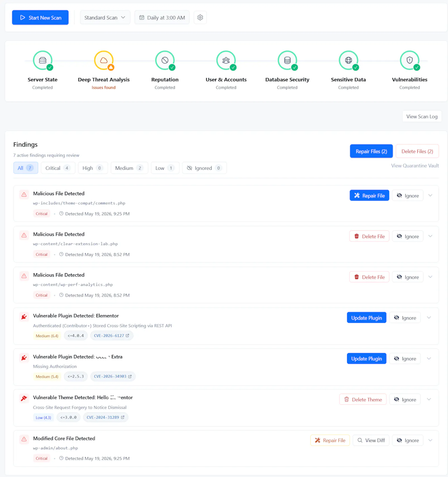Click the Hello theme finding brush icon
The image size is (448, 477).
pos(24,398)
